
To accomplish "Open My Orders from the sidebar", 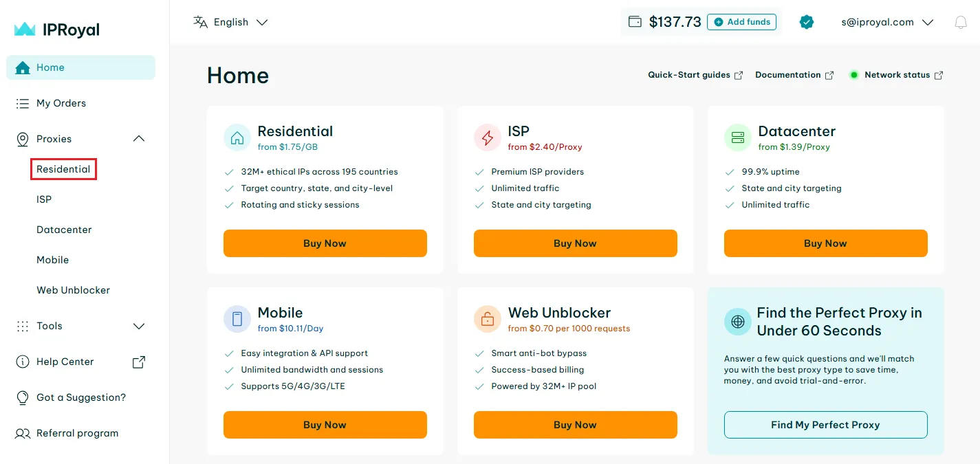I will click(61, 103).
